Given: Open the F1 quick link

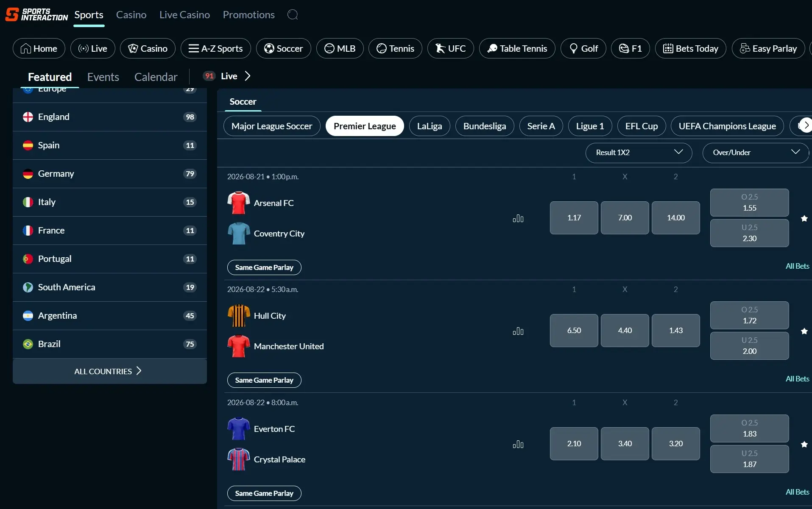Looking at the screenshot, I should (x=631, y=48).
